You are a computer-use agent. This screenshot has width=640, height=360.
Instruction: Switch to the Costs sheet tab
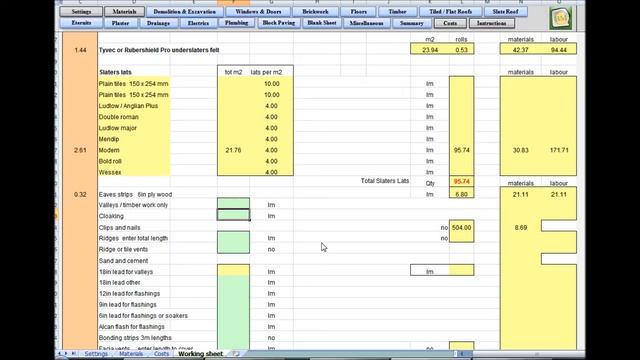(162, 354)
